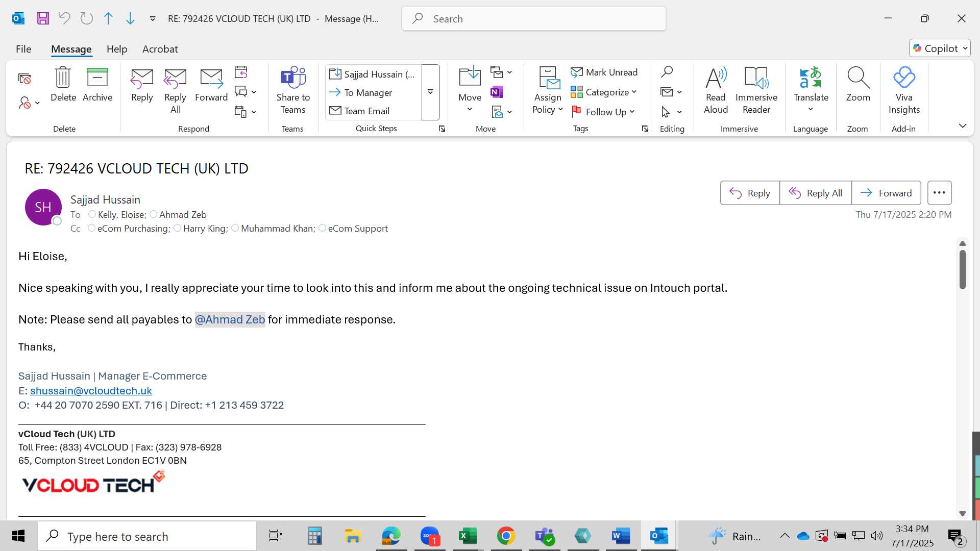Select the Message tab
Screen dimensions: 980x551
71,49
